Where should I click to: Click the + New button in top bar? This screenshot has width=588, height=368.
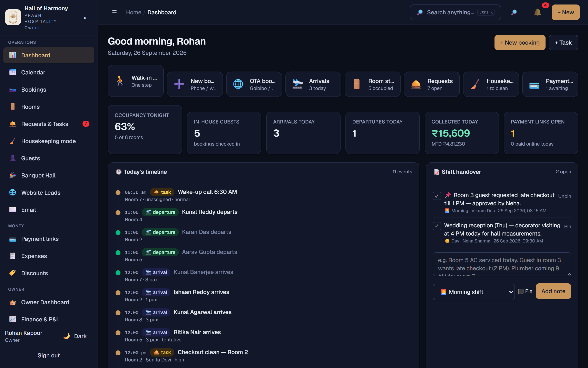click(x=565, y=12)
